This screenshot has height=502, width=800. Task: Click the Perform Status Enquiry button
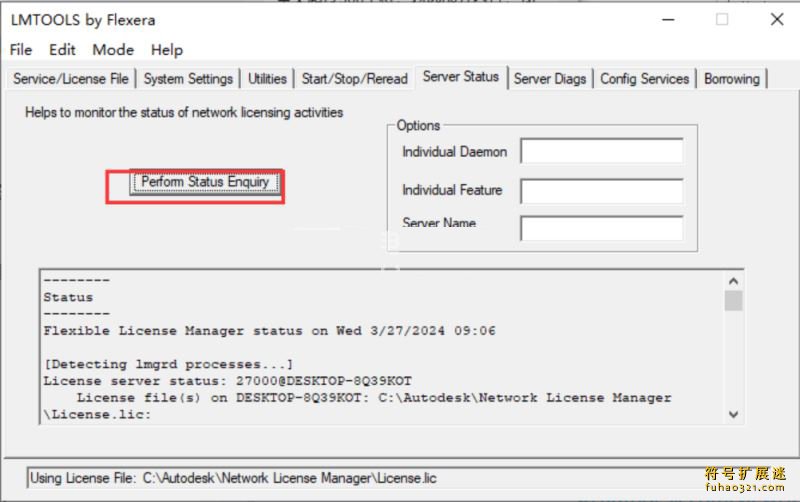coord(205,183)
